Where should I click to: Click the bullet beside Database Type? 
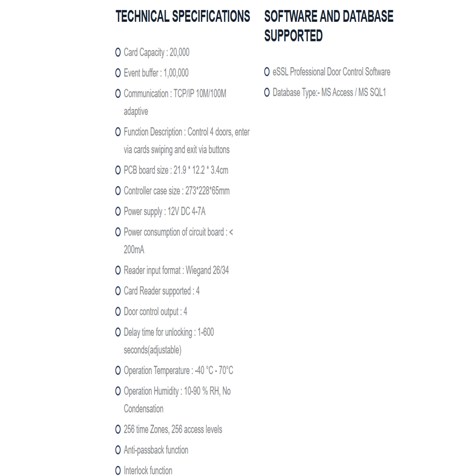[267, 93]
